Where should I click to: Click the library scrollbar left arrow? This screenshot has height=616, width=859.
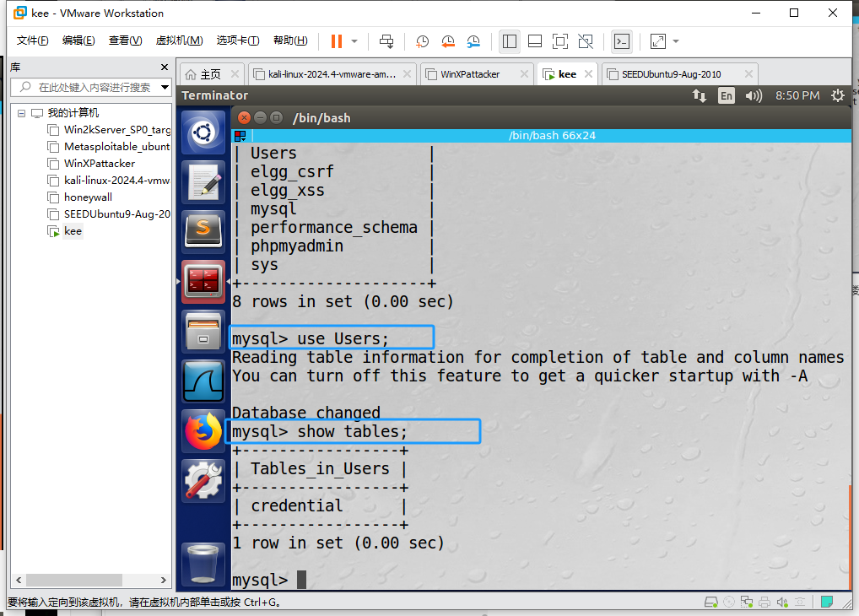click(19, 580)
